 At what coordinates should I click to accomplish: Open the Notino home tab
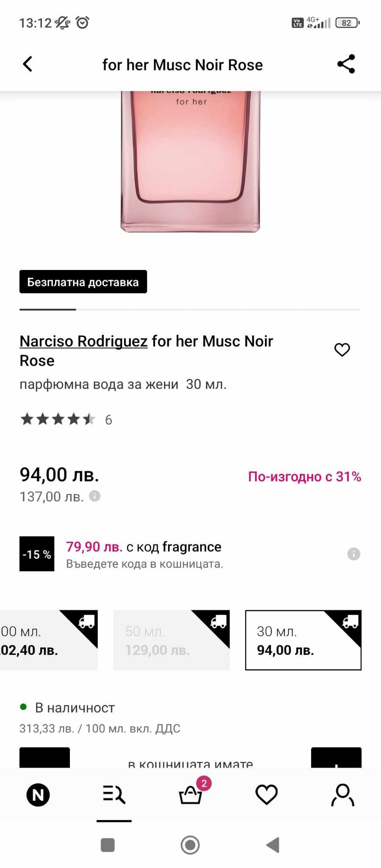point(38,795)
